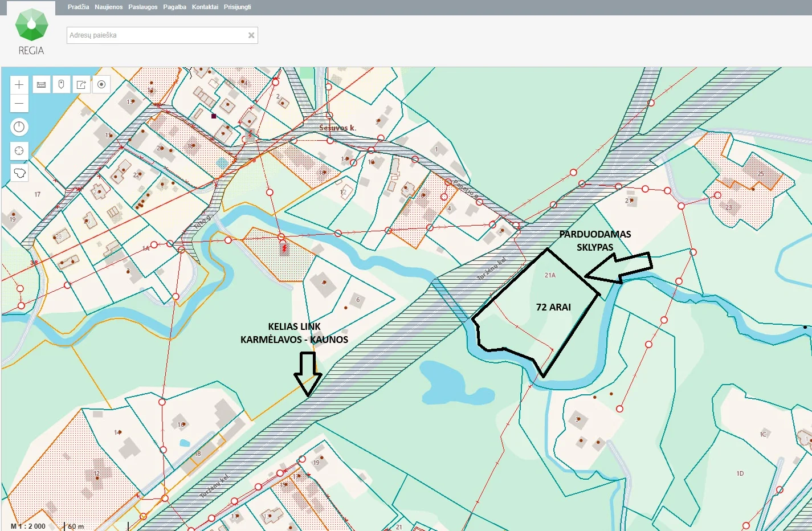This screenshot has height=531, width=812.
Task: Clear the address search with the X
Action: (x=251, y=35)
